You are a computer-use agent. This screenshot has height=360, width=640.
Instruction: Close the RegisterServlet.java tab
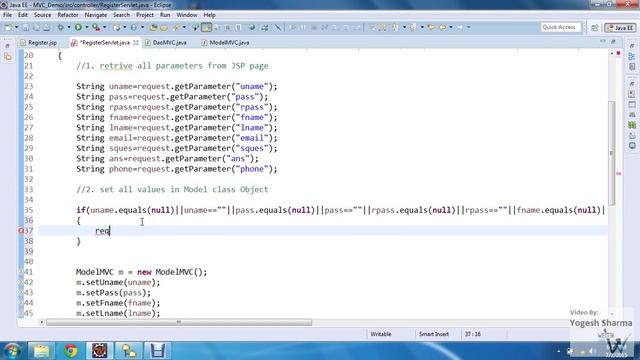coord(136,42)
